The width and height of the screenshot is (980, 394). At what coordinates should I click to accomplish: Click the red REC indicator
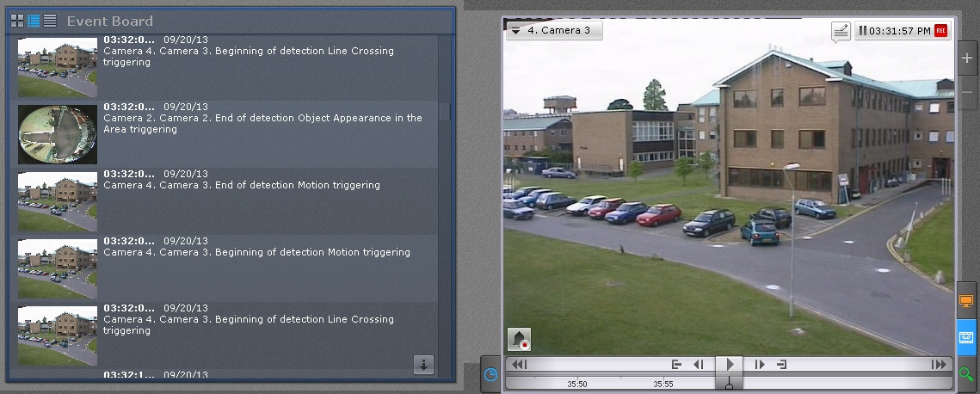(940, 31)
